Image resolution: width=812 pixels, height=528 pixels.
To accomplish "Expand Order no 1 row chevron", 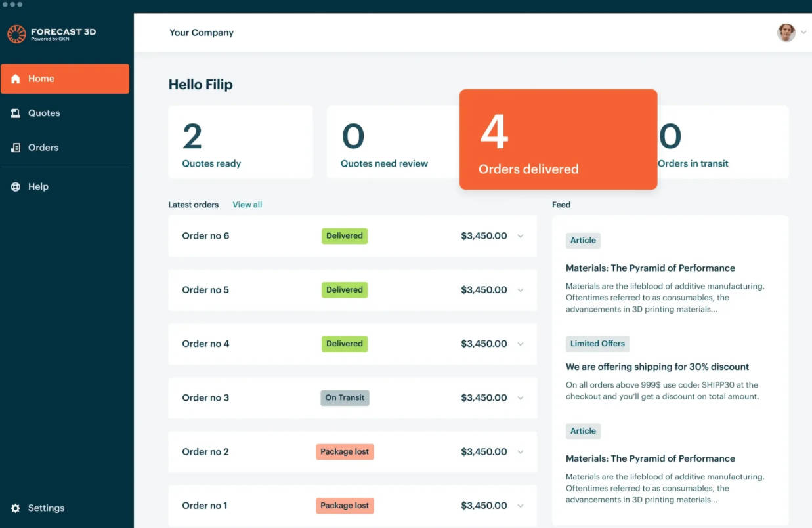I will (x=521, y=506).
